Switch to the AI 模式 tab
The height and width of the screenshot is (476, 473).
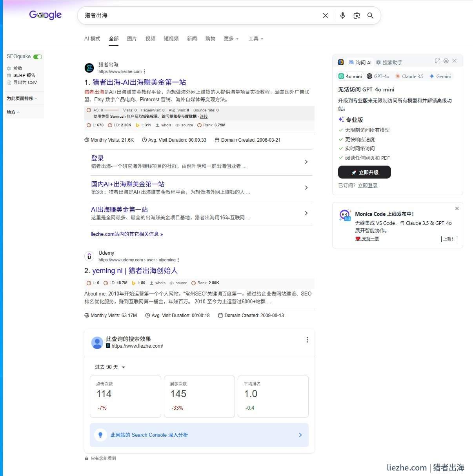coord(92,38)
